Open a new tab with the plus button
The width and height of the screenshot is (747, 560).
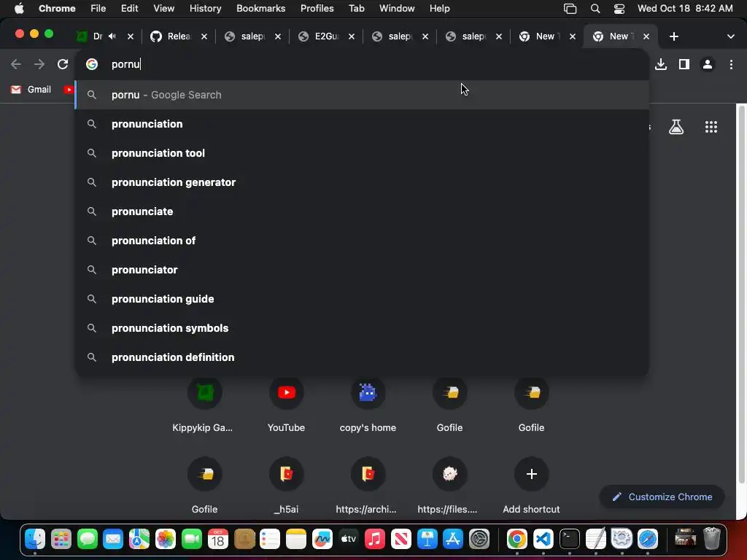pos(673,36)
